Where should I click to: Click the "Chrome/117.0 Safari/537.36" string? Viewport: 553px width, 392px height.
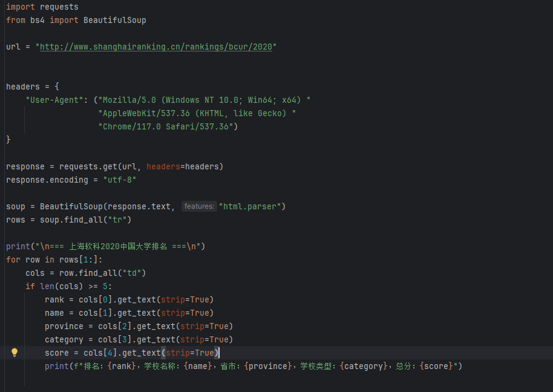coord(168,126)
